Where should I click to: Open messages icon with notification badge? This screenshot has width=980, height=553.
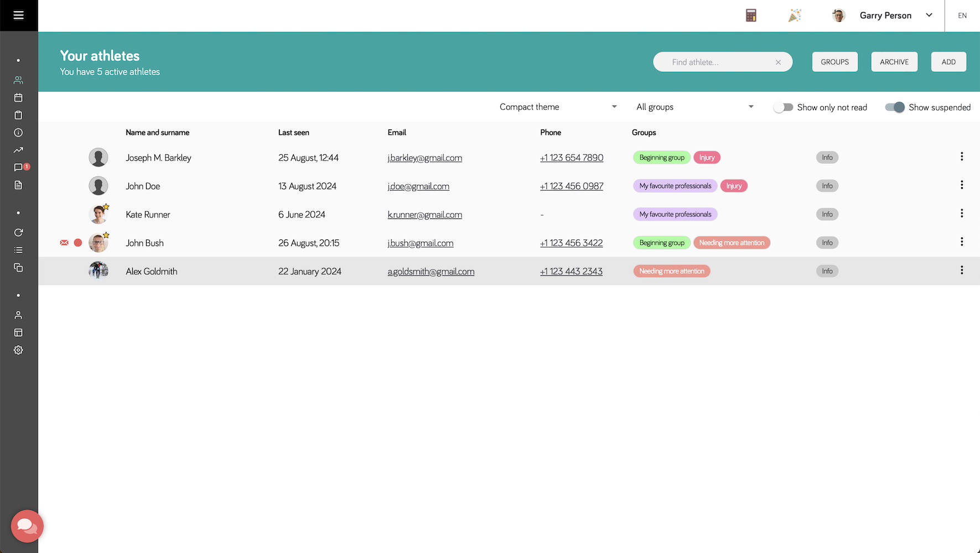click(x=19, y=168)
